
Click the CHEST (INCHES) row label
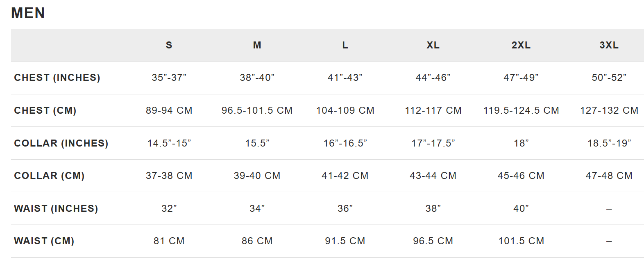pyautogui.click(x=57, y=78)
